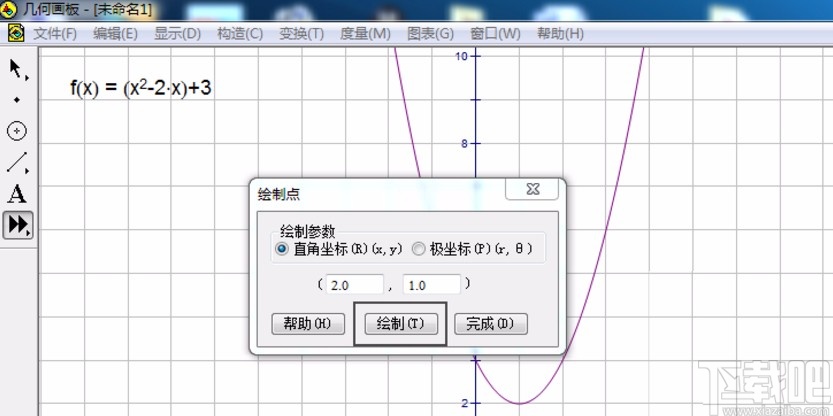
Task: Select the compass circle tool
Action: click(x=17, y=131)
